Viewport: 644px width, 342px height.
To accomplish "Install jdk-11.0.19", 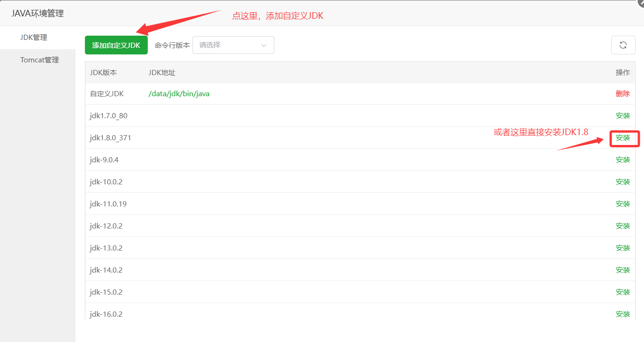I will 622,204.
